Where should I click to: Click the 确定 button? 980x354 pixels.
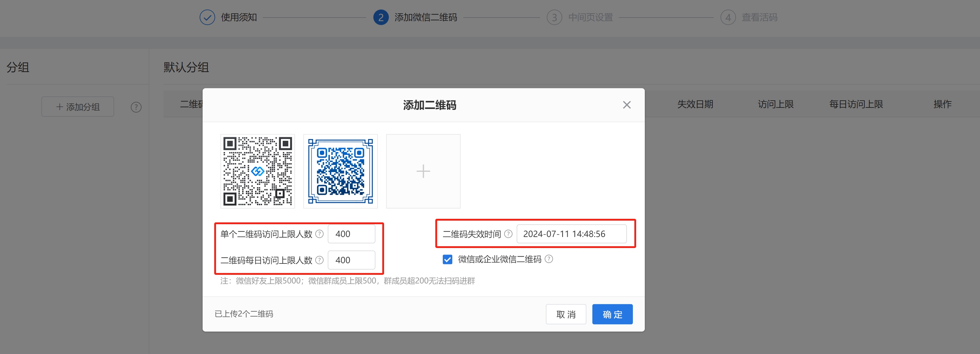point(612,314)
